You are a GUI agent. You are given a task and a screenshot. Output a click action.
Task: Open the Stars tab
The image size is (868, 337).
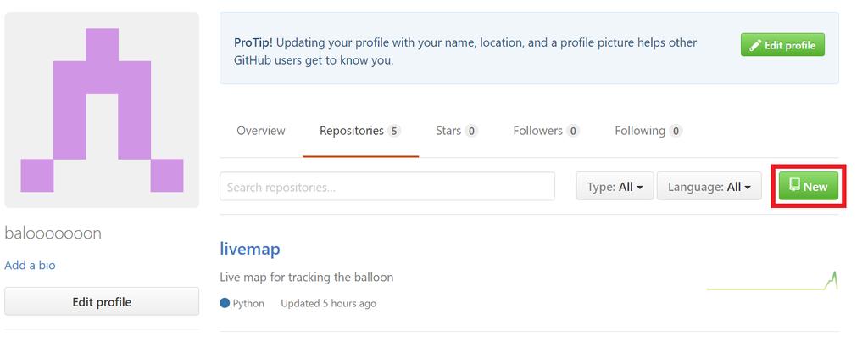[457, 131]
